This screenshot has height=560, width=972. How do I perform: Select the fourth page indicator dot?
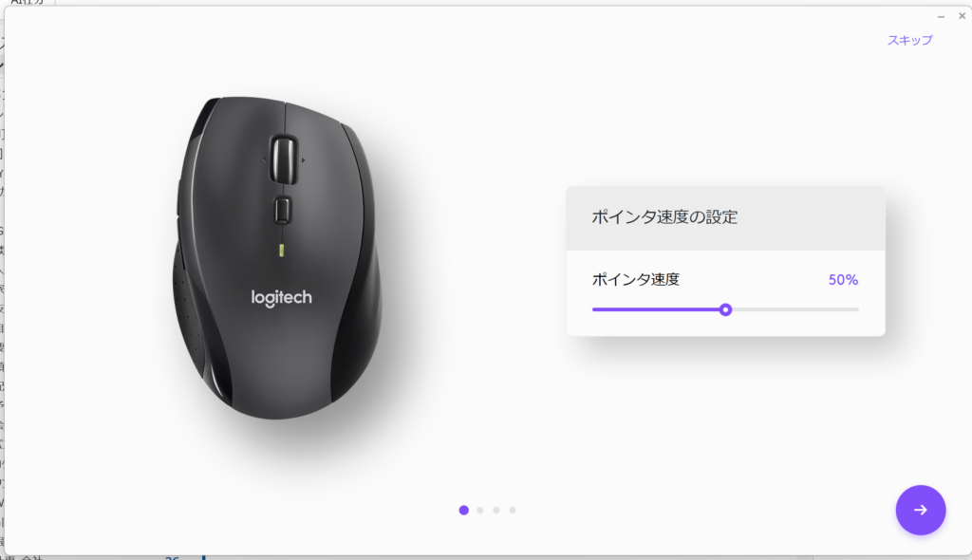click(x=512, y=510)
